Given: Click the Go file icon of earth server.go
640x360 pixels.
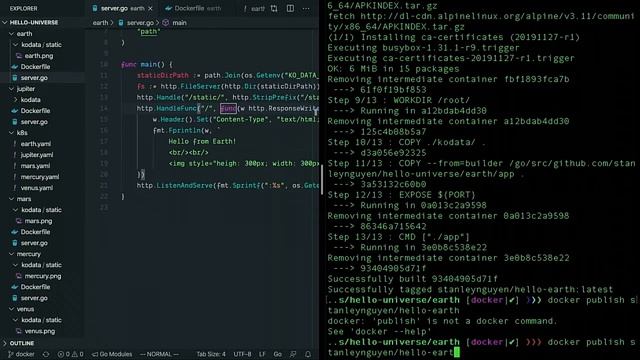Looking at the screenshot, I should tap(15, 78).
